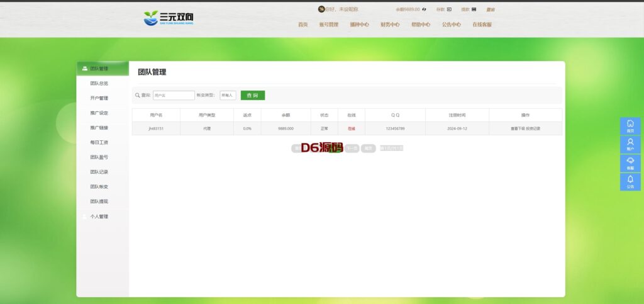Open 在线客服 in the top navigation
Image resolution: width=644 pixels, height=304 pixels.
tap(482, 25)
